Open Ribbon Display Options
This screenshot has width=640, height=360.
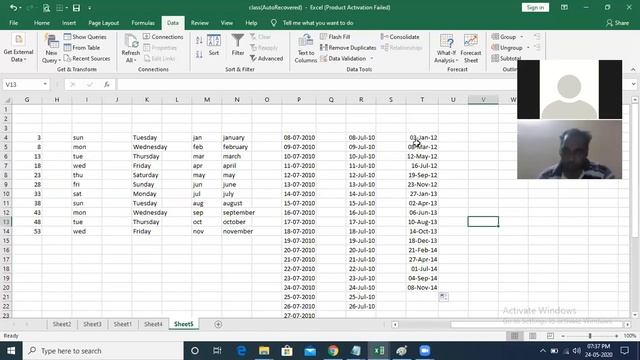564,7
